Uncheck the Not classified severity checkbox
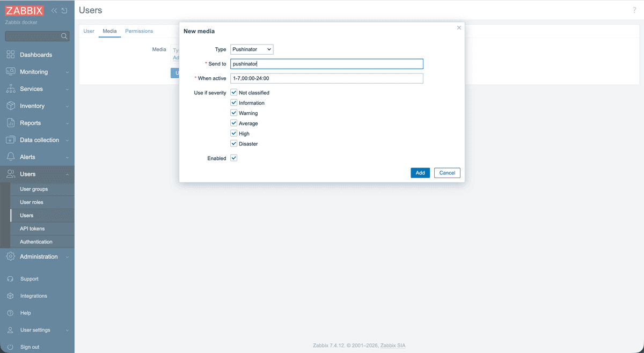The image size is (644, 353). [x=234, y=93]
